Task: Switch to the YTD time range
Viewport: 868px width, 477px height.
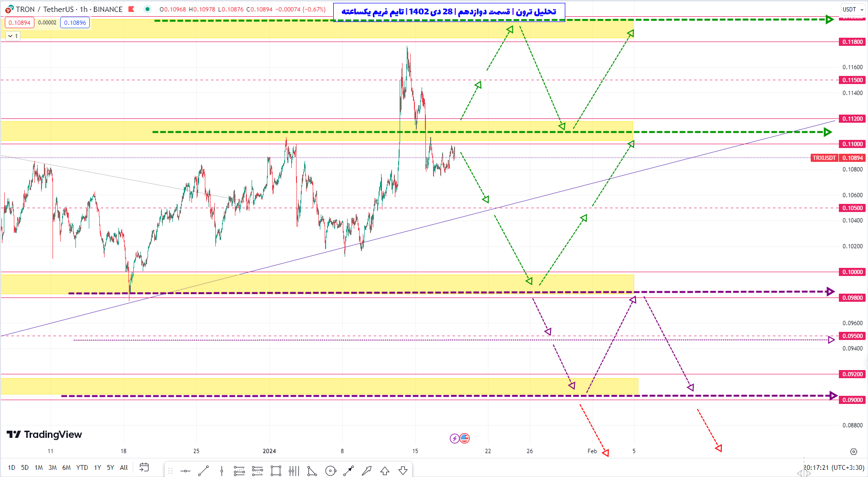Action: coord(82,467)
